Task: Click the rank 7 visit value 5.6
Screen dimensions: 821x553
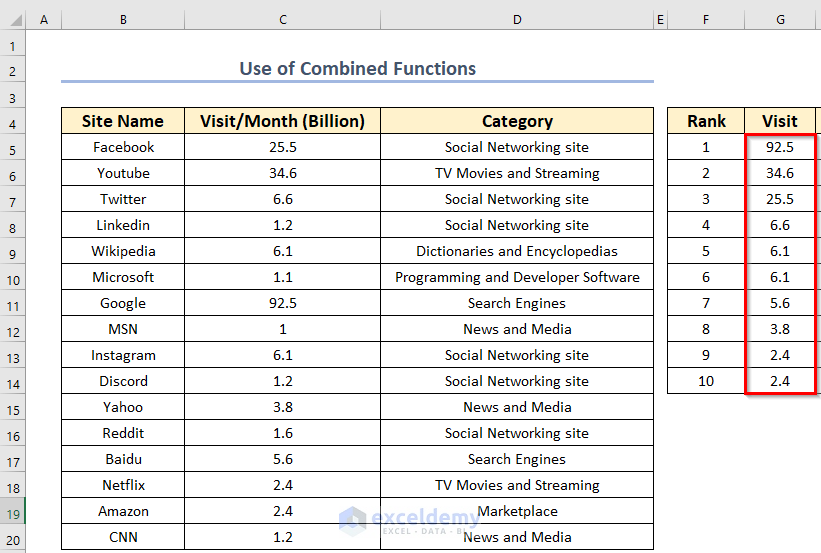Action: (780, 303)
